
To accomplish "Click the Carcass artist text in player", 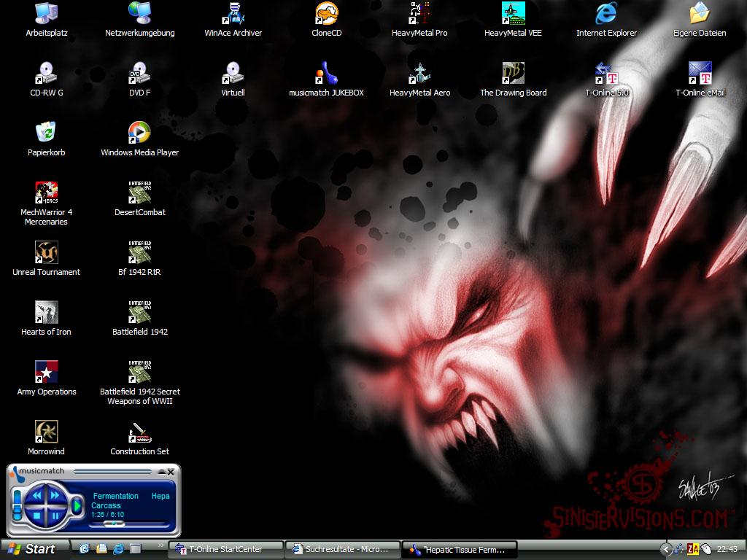I will pyautogui.click(x=106, y=505).
